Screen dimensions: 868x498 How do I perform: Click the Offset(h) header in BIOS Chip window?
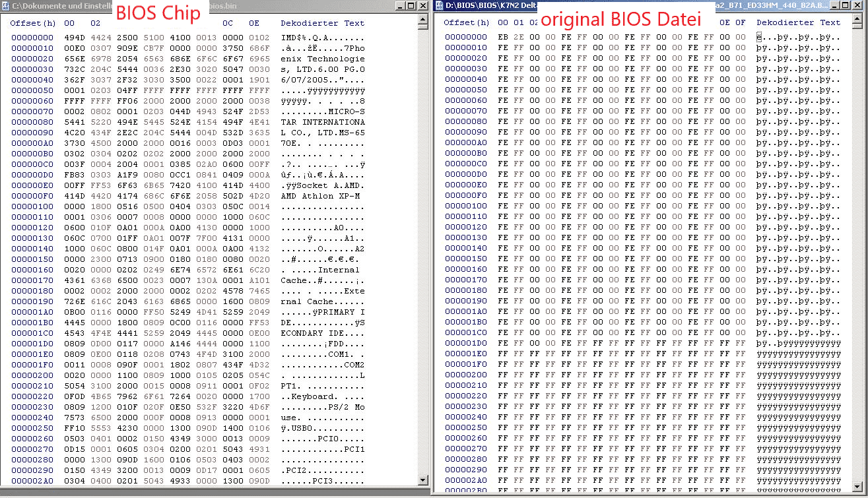click(x=33, y=23)
